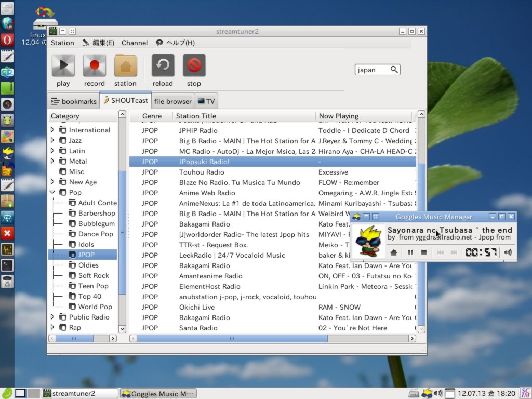
Task: Select the Dance Pop subcategory
Action: click(x=96, y=234)
